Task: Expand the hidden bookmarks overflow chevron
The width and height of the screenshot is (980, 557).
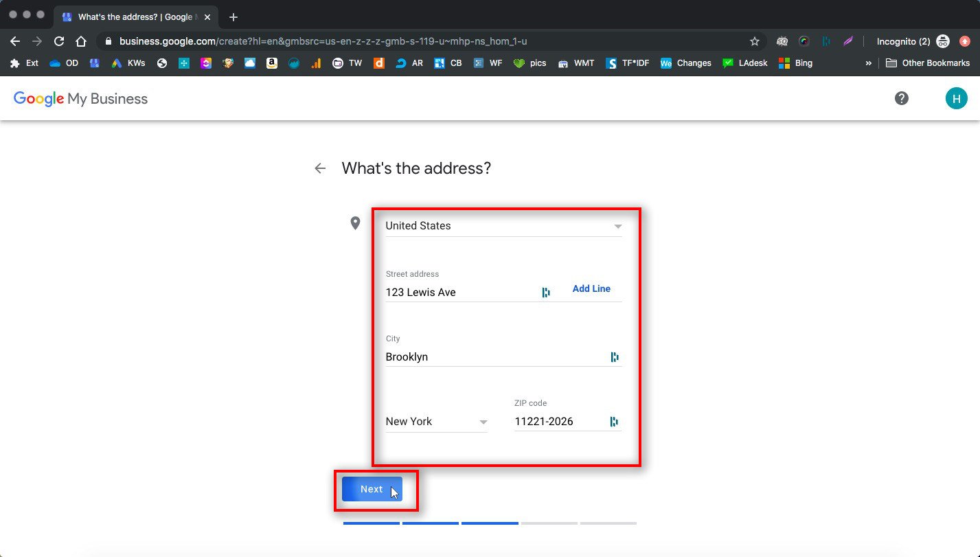Action: coord(868,62)
